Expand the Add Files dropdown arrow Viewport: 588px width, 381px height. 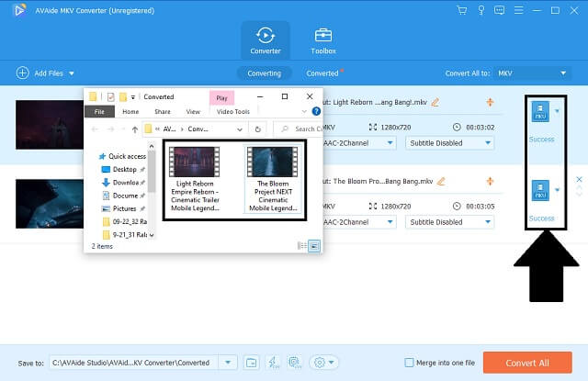coord(72,73)
